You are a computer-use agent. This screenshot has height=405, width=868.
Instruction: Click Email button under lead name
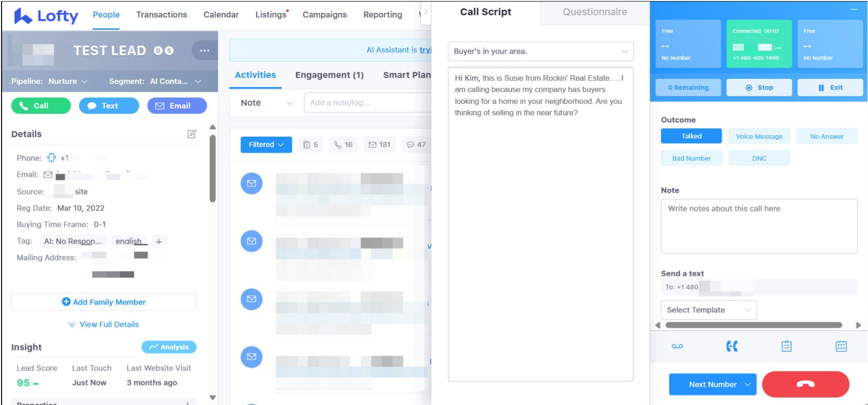point(177,106)
